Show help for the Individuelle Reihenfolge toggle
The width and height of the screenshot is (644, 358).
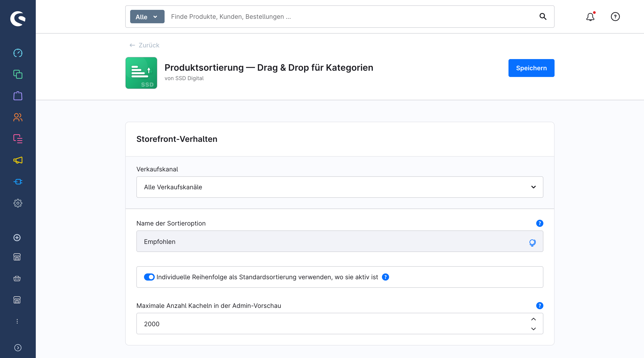pos(386,277)
